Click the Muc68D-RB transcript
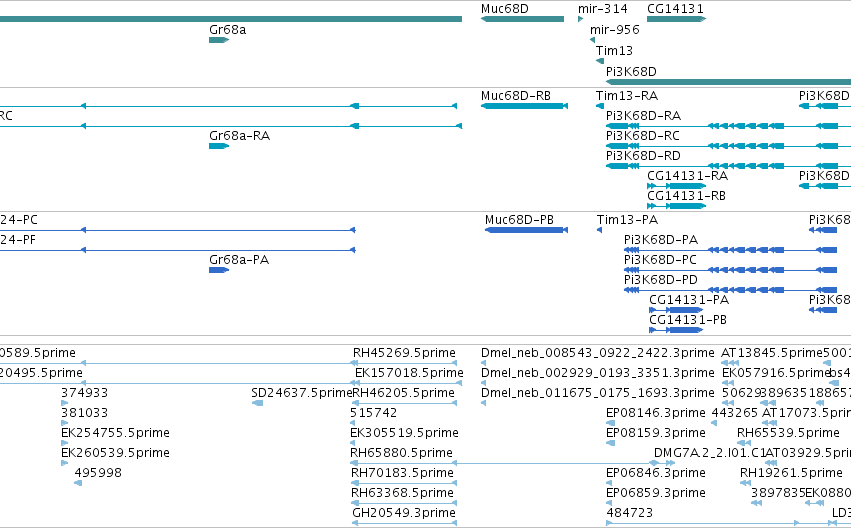Viewport: 851px width, 528px height. click(524, 106)
